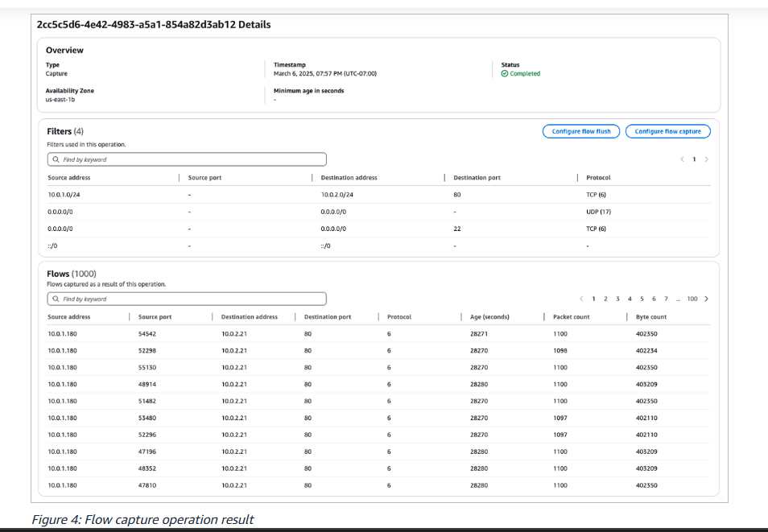This screenshot has height=532, width=768.
Task: Sort Filters by Protocol column header
Action: point(598,178)
